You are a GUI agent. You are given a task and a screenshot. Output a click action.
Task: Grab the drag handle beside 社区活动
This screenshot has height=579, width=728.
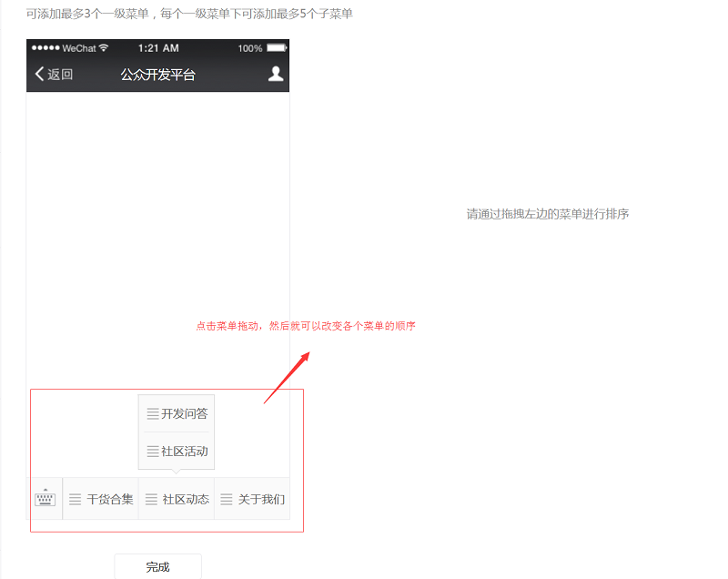pos(153,452)
